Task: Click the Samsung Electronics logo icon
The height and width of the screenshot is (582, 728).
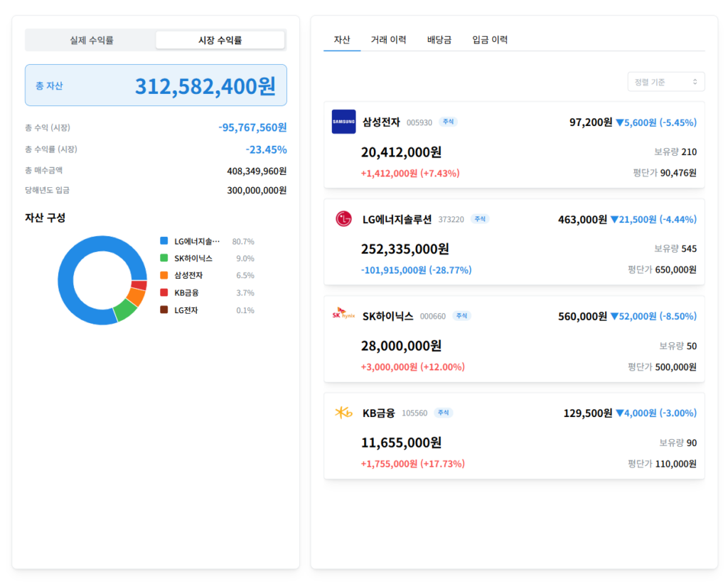Action: (343, 122)
